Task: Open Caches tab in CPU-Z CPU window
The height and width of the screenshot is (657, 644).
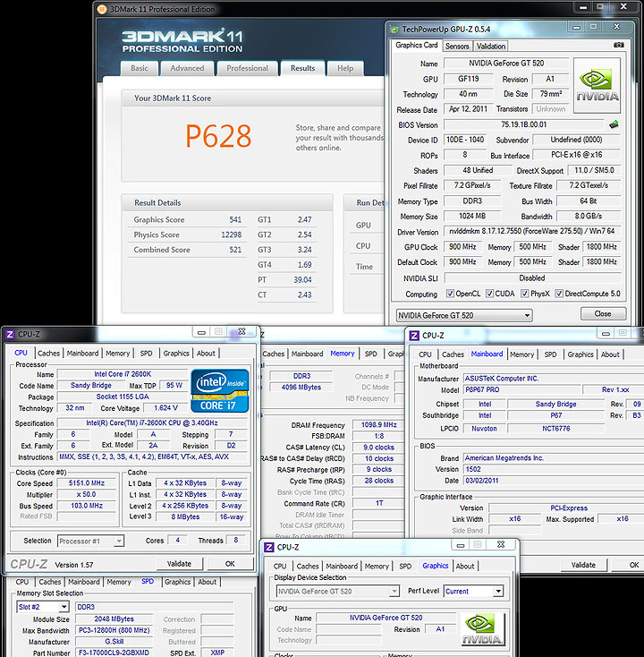Action: tap(49, 354)
